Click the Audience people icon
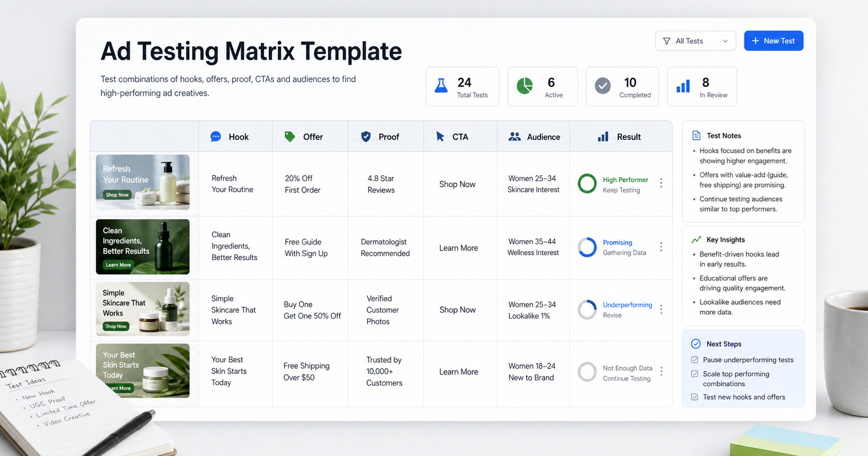The width and height of the screenshot is (868, 456). point(514,136)
